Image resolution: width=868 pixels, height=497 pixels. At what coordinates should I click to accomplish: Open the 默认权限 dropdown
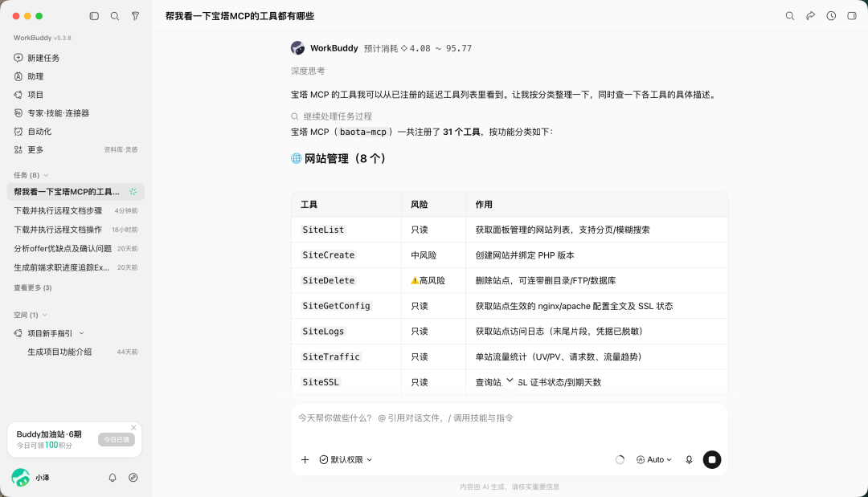(346, 459)
